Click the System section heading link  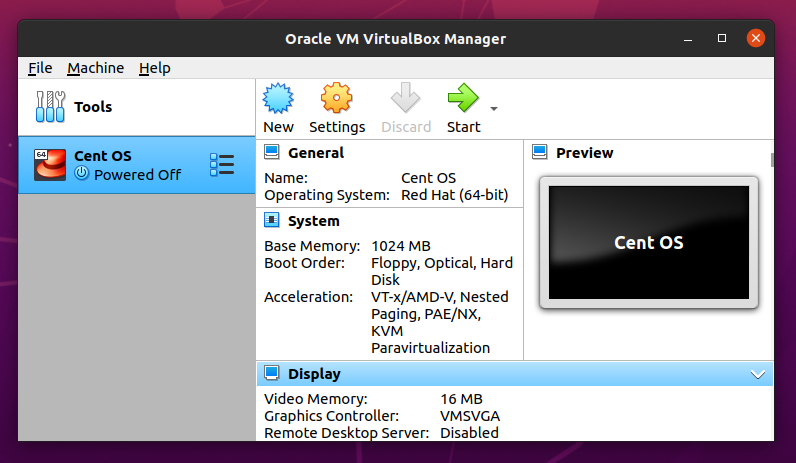coord(314,221)
